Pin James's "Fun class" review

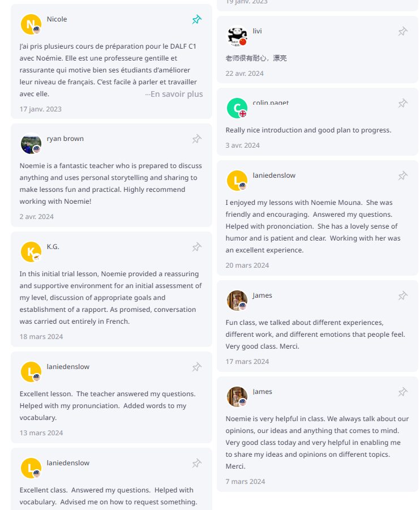(x=402, y=295)
